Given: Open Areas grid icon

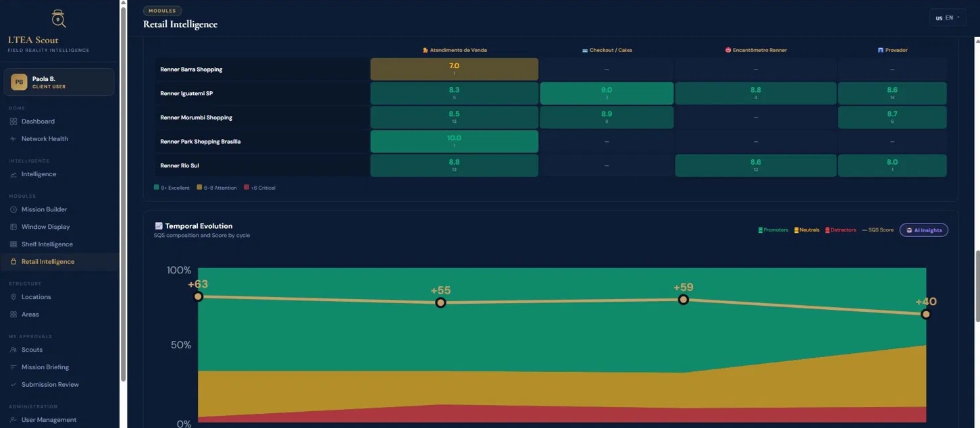Looking at the screenshot, I should [14, 315].
